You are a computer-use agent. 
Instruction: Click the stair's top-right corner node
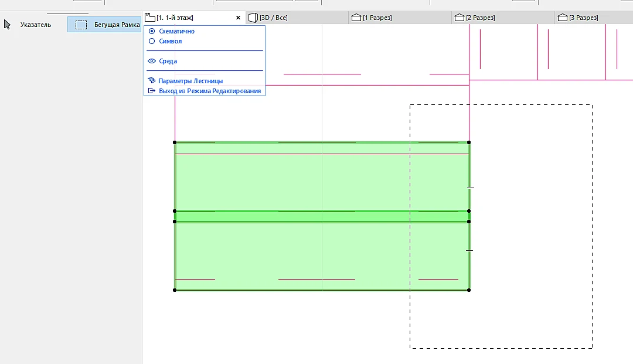469,142
